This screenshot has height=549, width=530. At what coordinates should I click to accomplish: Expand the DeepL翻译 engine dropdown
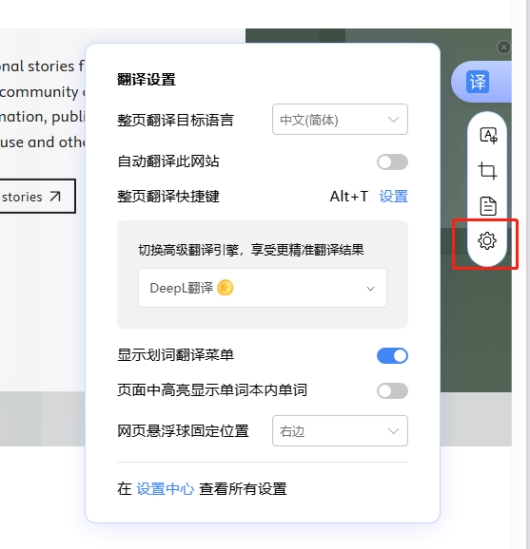[262, 288]
